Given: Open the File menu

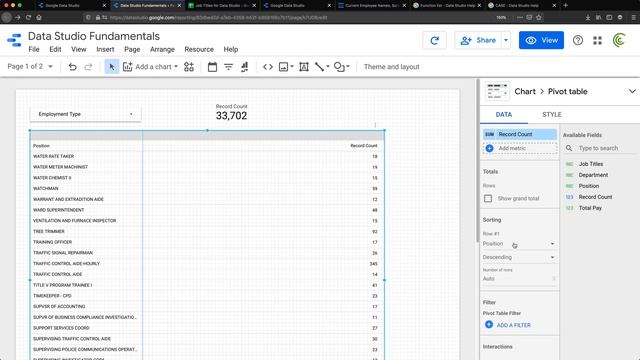Looking at the screenshot, I should [34, 49].
